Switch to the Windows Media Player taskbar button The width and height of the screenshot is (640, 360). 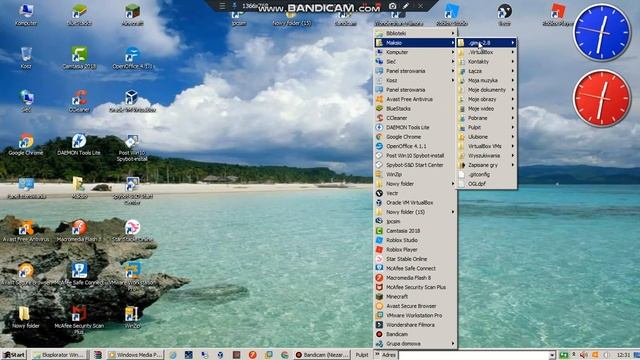(x=135, y=355)
